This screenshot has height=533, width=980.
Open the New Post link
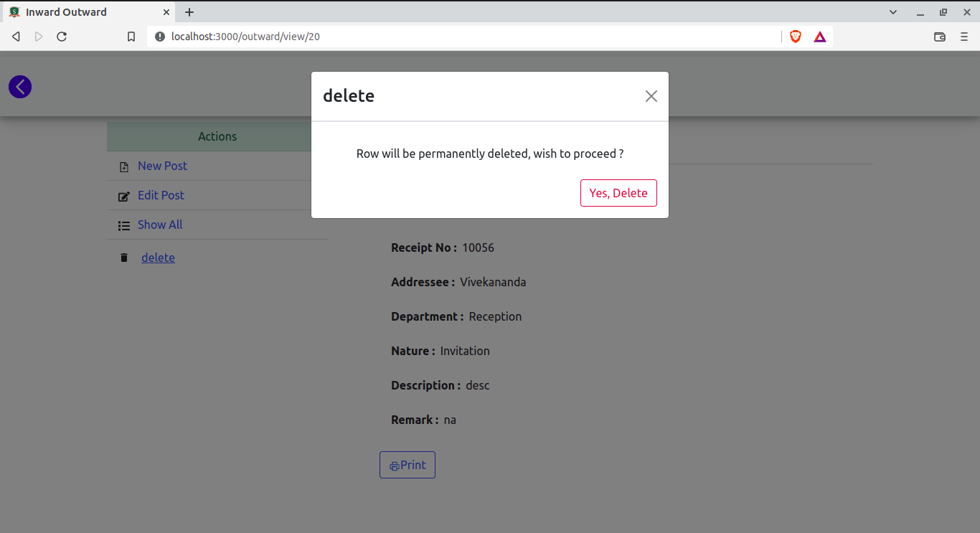(162, 166)
